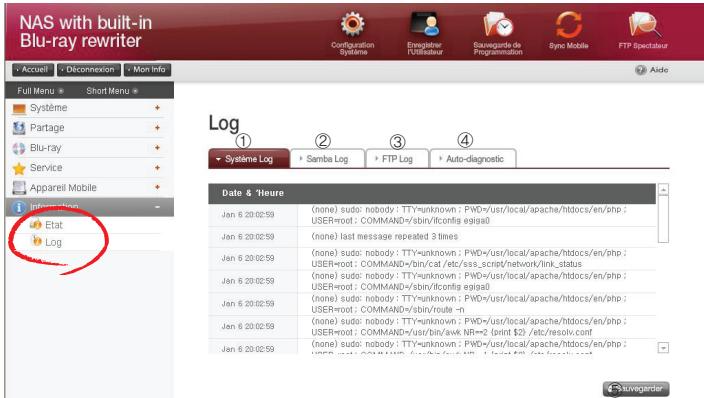Screen dimensions: 704x398
Task: Click the Information icon in sidebar
Action: 18,208
